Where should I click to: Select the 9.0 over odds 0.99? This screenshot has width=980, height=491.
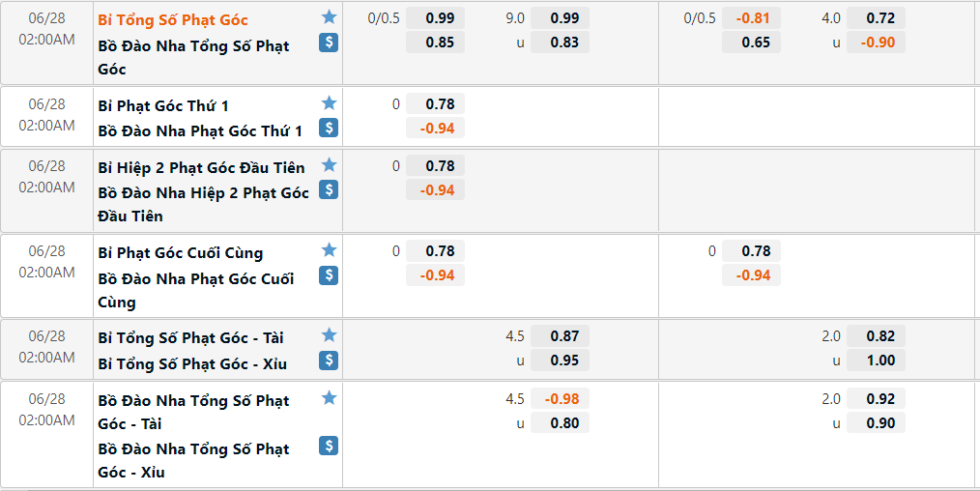coord(560,18)
